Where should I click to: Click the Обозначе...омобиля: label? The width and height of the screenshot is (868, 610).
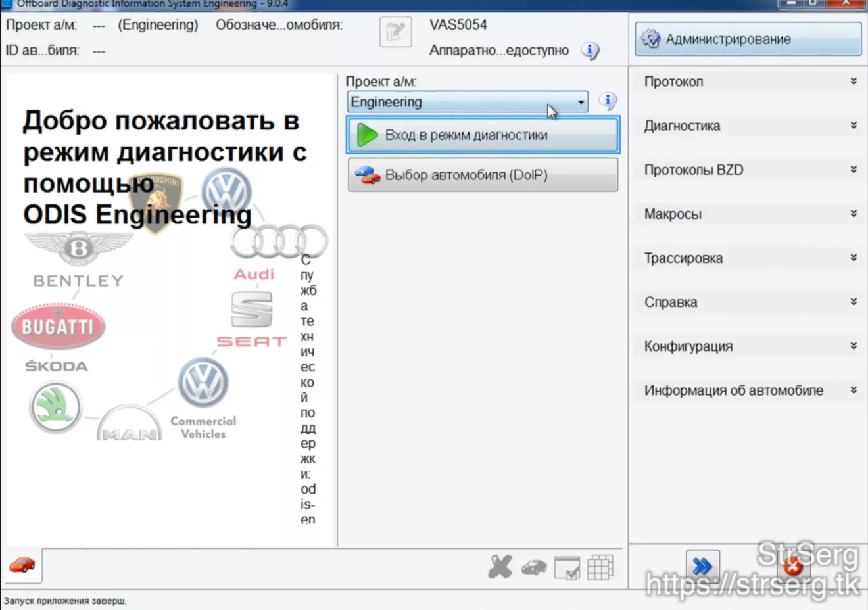[x=279, y=25]
